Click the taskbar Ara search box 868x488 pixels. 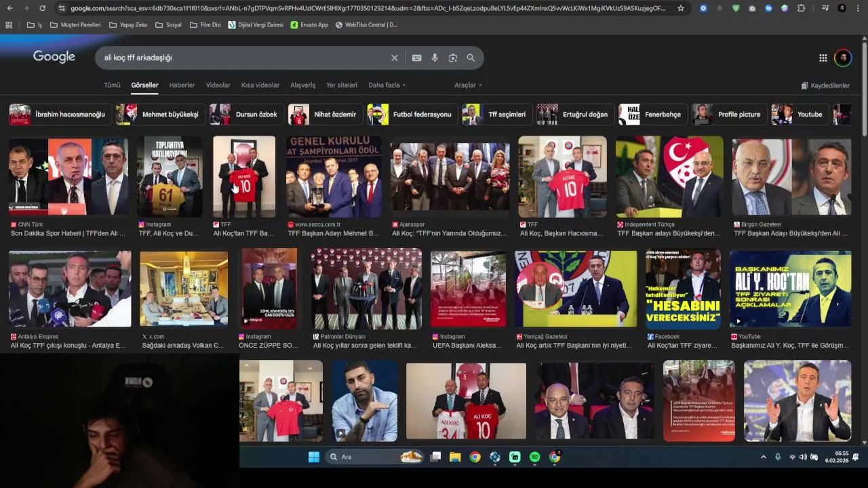(374, 457)
